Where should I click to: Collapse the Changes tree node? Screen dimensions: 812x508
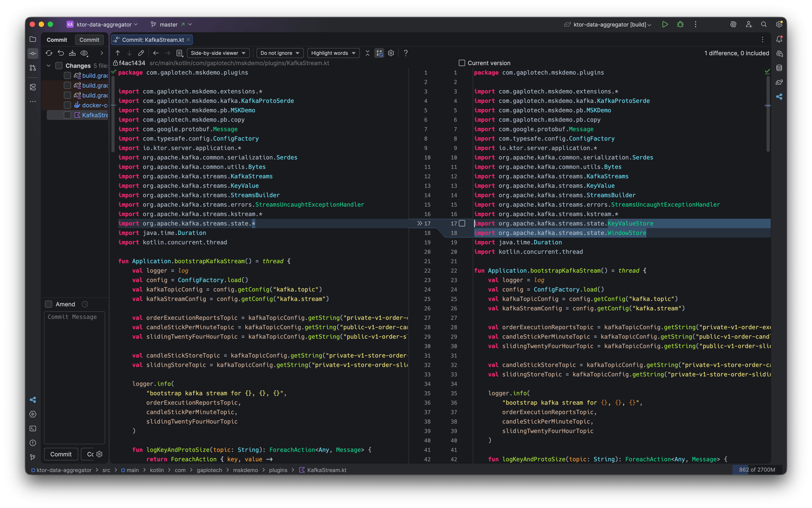point(49,66)
